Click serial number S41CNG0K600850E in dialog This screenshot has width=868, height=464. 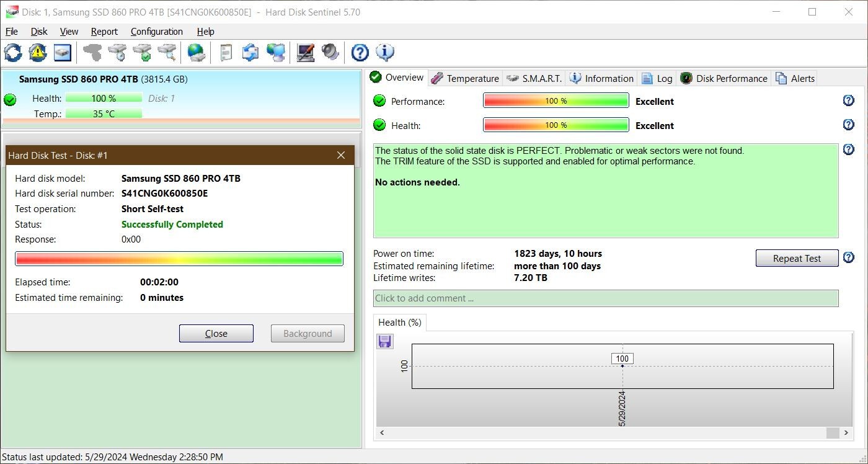(x=164, y=193)
